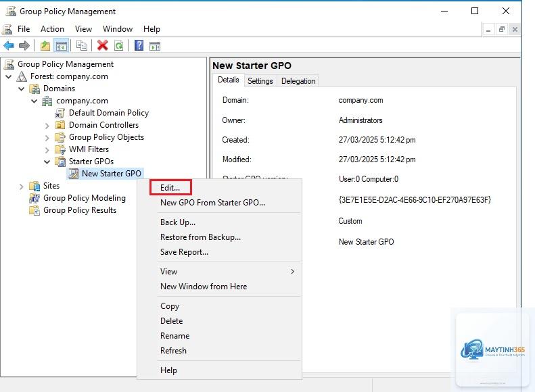Collapse the Starter GPOs node
This screenshot has height=392, width=535.
[x=47, y=162]
